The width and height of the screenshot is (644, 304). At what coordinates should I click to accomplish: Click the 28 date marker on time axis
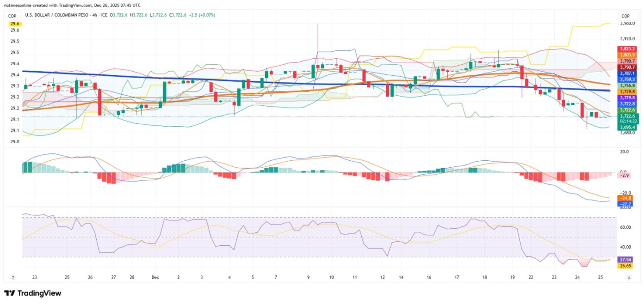(132, 277)
